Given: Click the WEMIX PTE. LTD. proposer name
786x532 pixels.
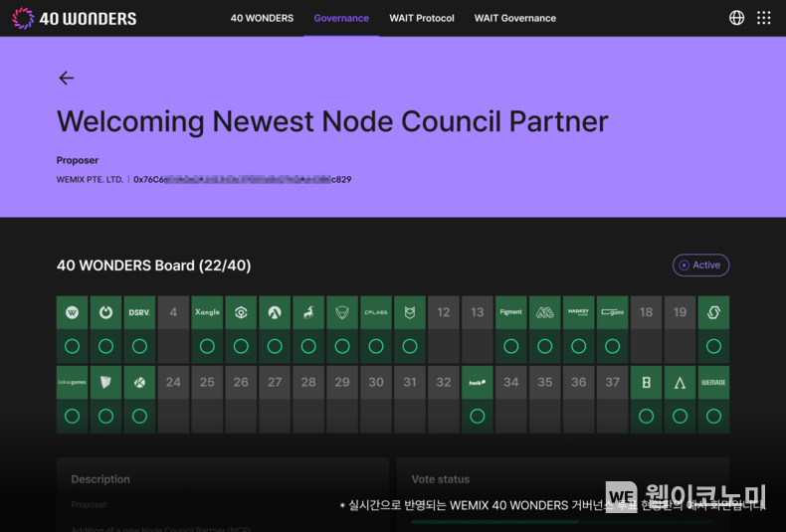Looking at the screenshot, I should [x=90, y=179].
